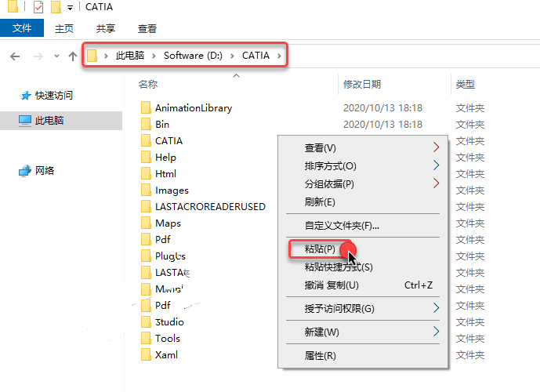Select the Html folder icon

pos(146,173)
